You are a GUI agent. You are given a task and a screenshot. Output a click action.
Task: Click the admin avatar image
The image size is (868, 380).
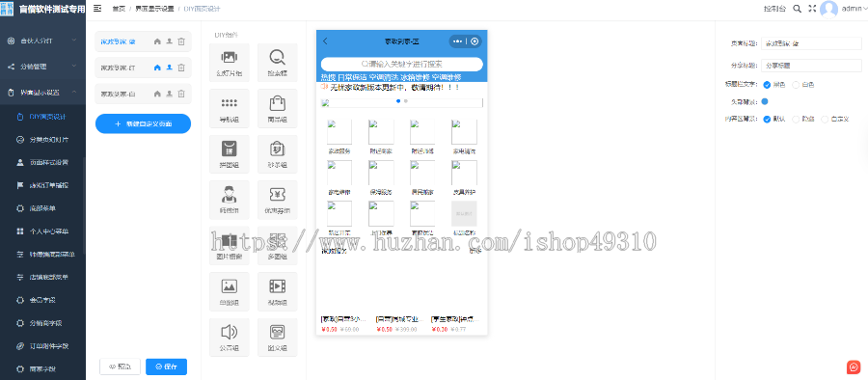[828, 9]
